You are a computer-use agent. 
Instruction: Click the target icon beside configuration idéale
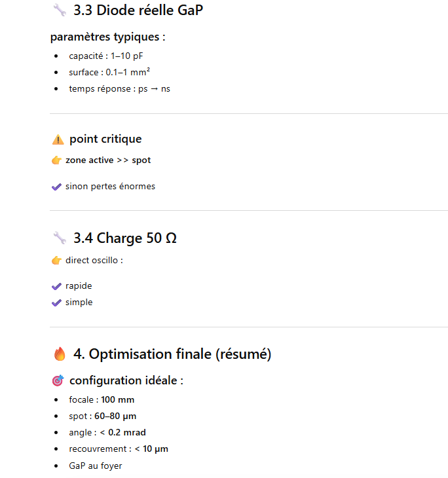(58, 380)
